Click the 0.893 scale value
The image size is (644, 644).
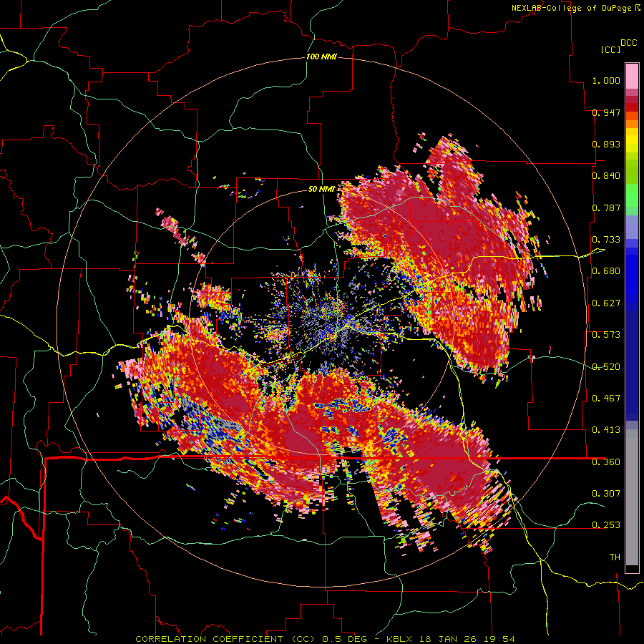pyautogui.click(x=606, y=144)
